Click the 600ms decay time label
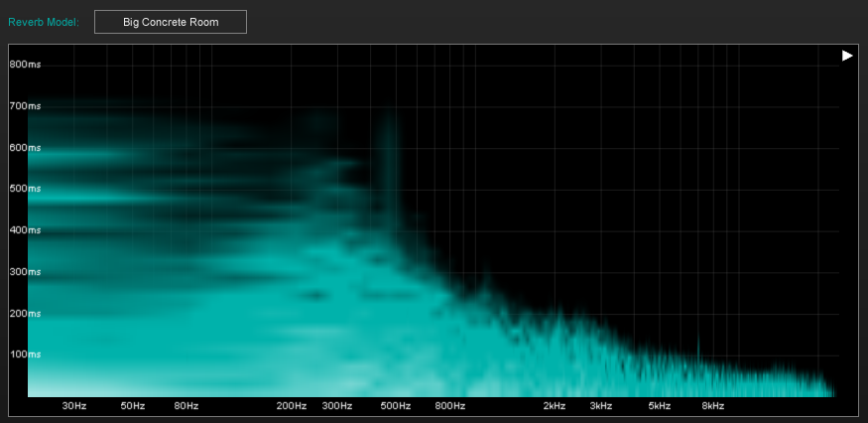Image resolution: width=868 pixels, height=423 pixels. [26, 148]
